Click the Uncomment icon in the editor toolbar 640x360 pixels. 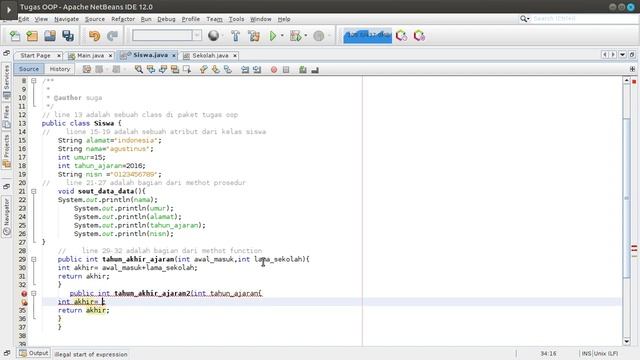(x=315, y=70)
